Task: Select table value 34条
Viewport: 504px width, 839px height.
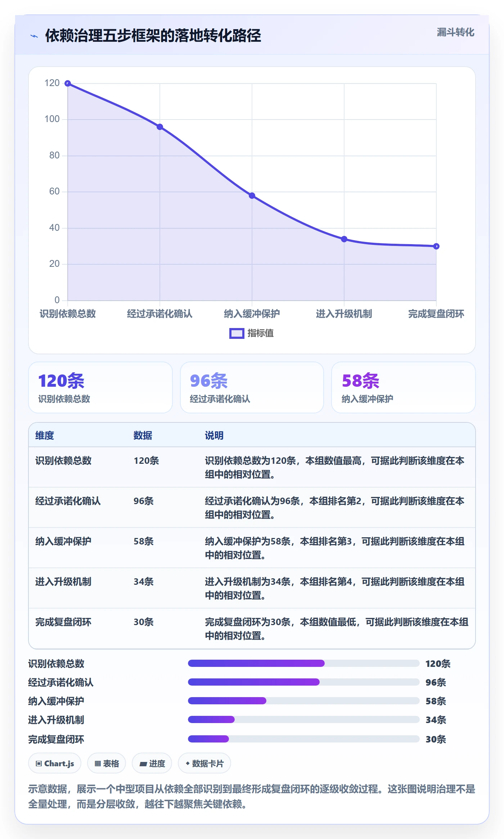Action: coord(144,582)
